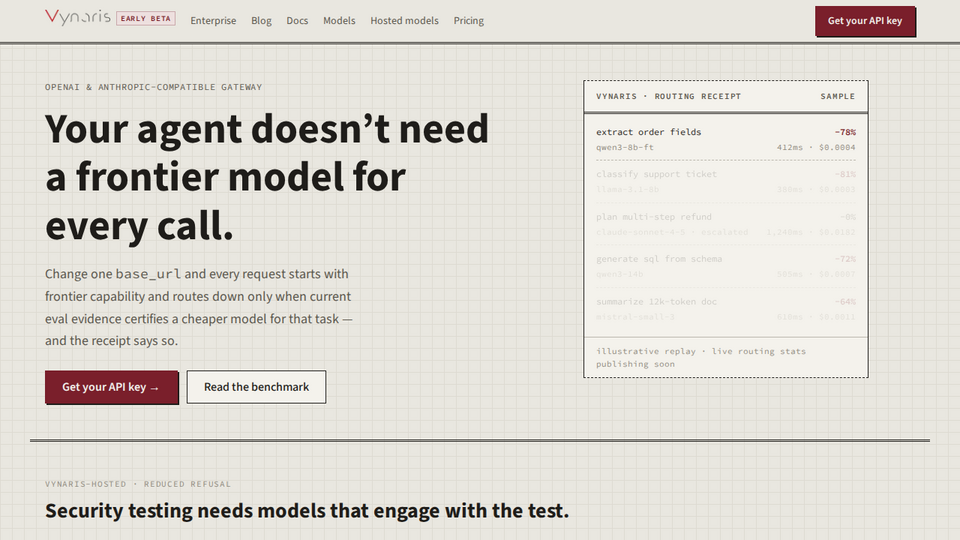Click the 'VYNARIS-HOSTED · REDUCED REFUSAL' label

(138, 484)
